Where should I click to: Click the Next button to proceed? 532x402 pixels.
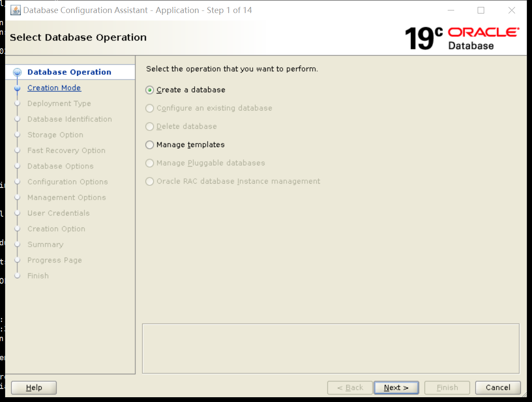point(396,387)
